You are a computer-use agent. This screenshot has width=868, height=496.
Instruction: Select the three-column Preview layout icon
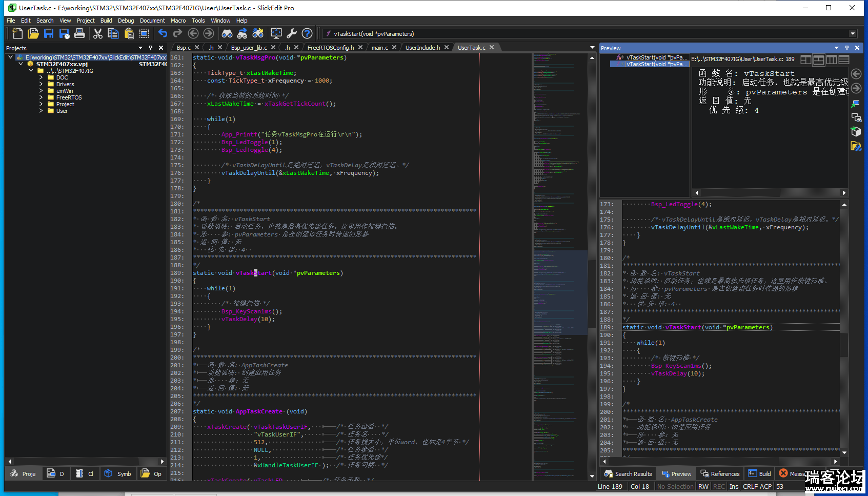click(831, 59)
